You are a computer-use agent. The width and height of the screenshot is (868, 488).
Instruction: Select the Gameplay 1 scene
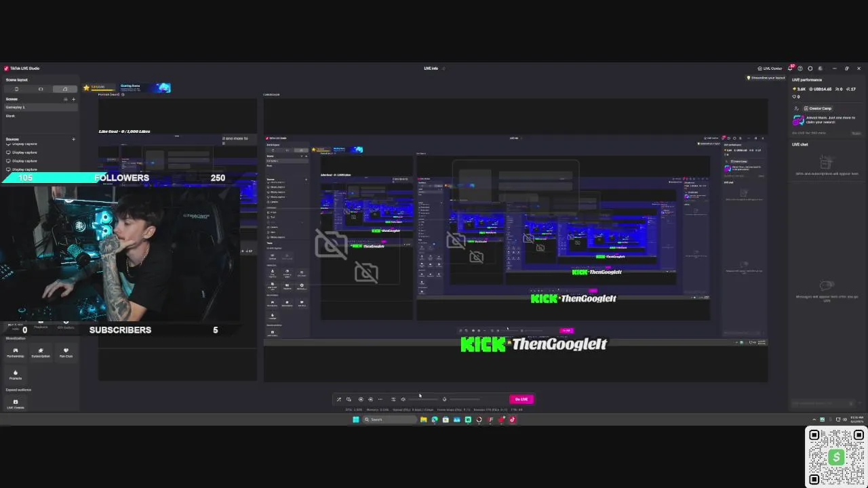[x=41, y=107]
